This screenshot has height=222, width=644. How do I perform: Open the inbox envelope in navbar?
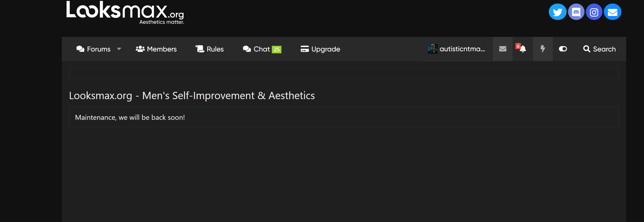click(503, 49)
